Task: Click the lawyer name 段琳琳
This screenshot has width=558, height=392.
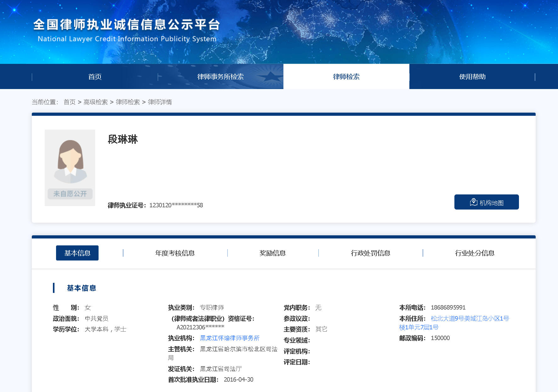Action: point(123,139)
